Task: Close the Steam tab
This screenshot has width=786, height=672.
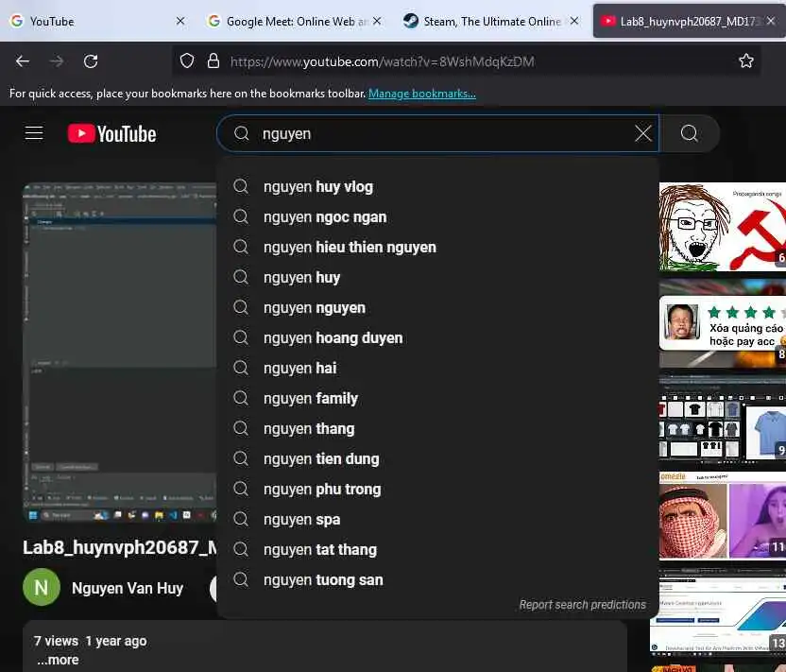Action: tap(574, 21)
